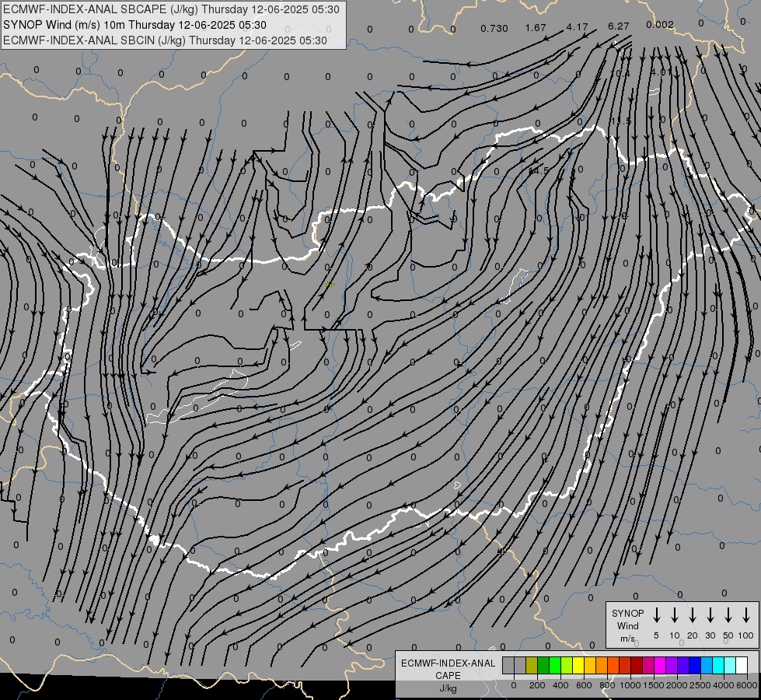Click the 0.002 CAPE value

pos(660,24)
